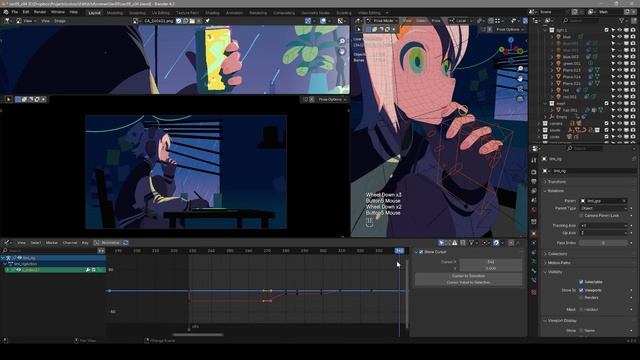The height and width of the screenshot is (360, 640).
Task: Open the Up Axis dropdown
Action: click(603, 233)
